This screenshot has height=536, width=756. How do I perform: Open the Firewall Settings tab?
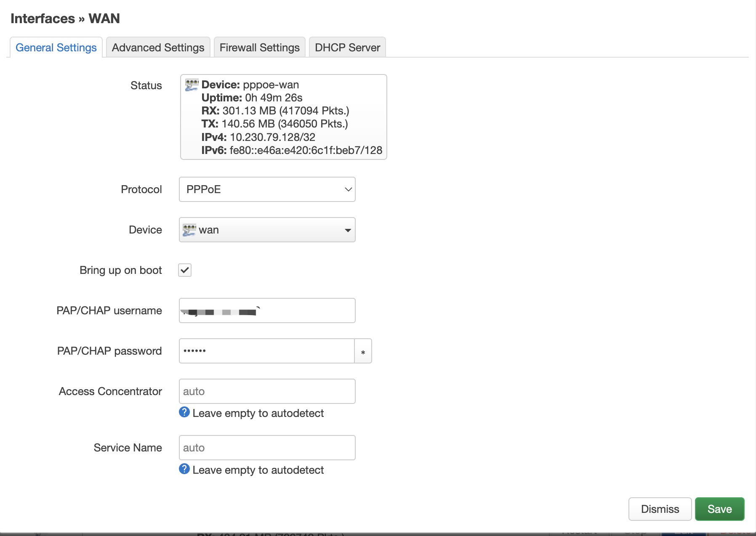pyautogui.click(x=259, y=47)
